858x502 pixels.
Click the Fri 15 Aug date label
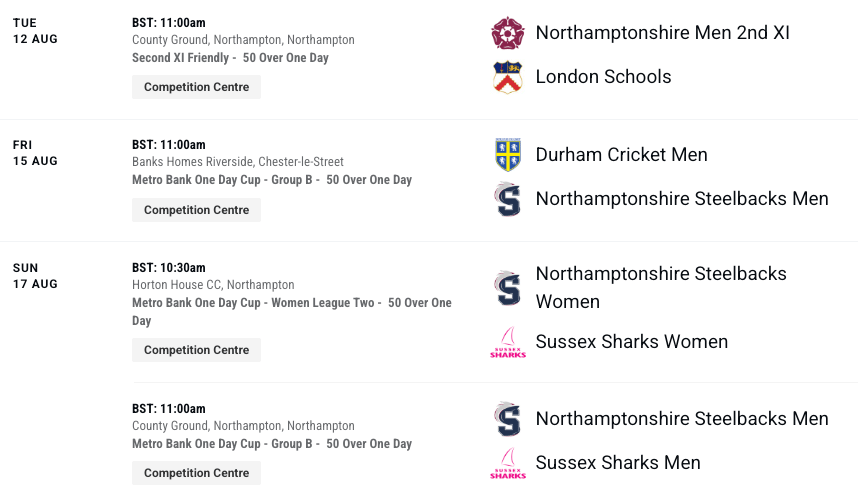(35, 153)
